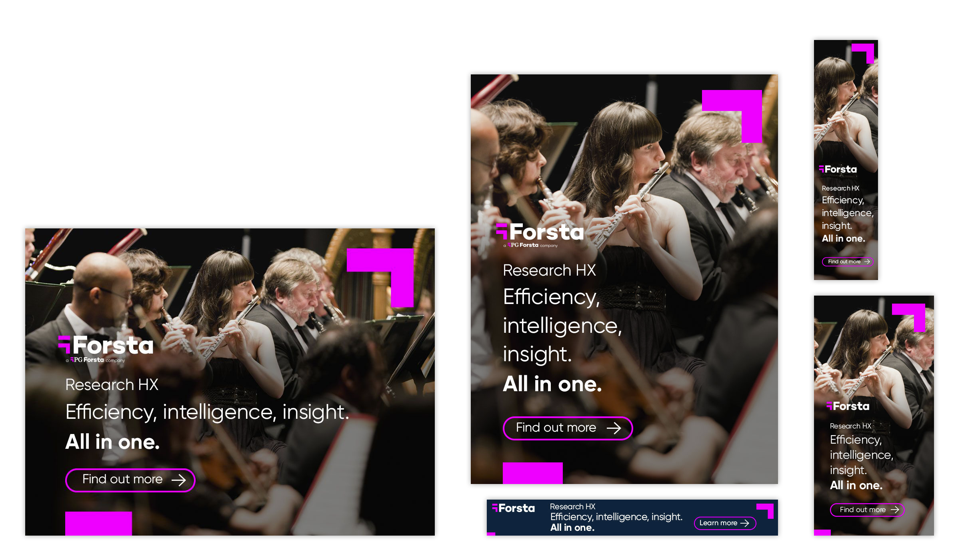
Task: Click 'All in one.' headline on landscape ad
Action: coord(112,442)
